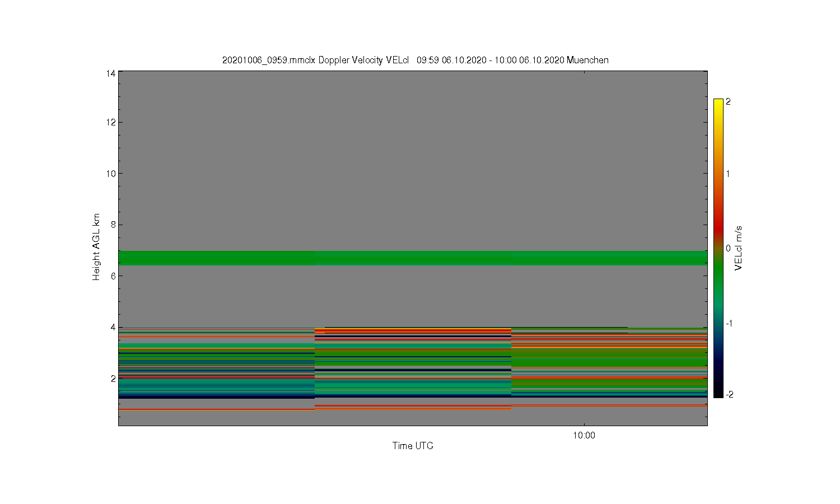This screenshot has height=504, width=840.
Task: Click the 2 km tick label
Action: pos(113,379)
